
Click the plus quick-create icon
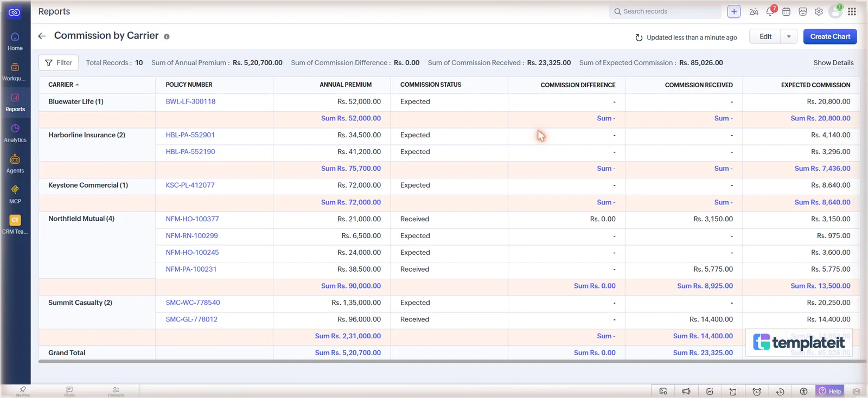pos(734,11)
